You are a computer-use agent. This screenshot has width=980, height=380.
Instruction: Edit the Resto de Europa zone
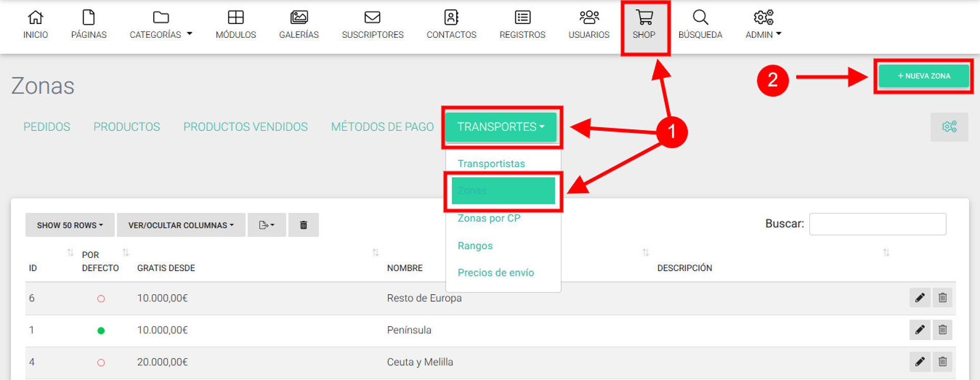click(x=919, y=298)
